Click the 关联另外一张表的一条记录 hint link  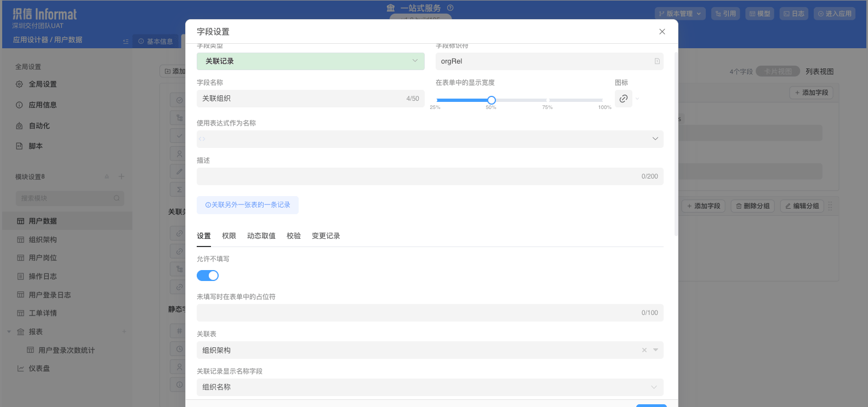pos(248,205)
